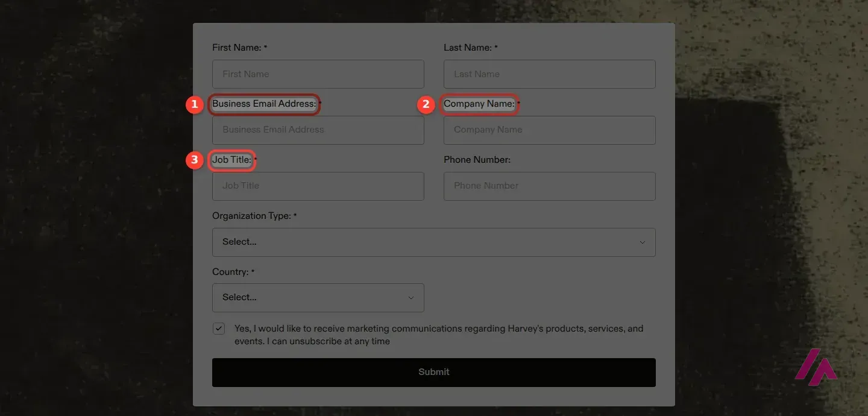This screenshot has height=416, width=868.
Task: Submit the form with Submit button
Action: pos(434,373)
